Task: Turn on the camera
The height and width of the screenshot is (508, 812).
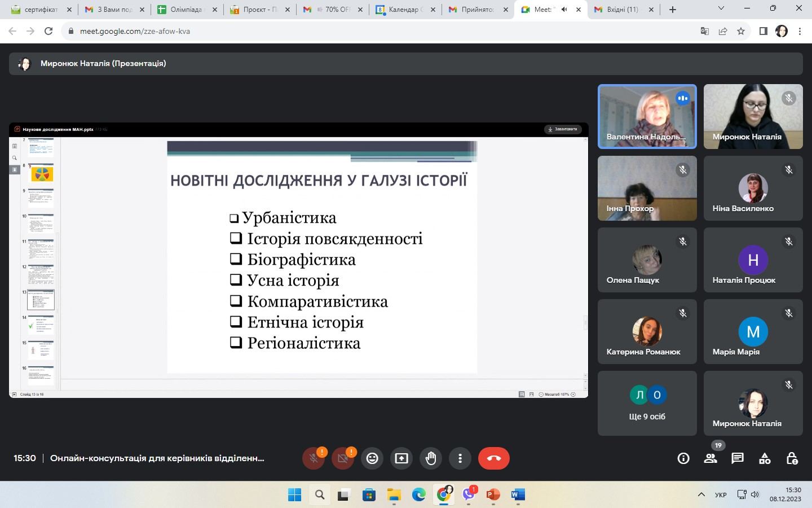Action: click(343, 458)
